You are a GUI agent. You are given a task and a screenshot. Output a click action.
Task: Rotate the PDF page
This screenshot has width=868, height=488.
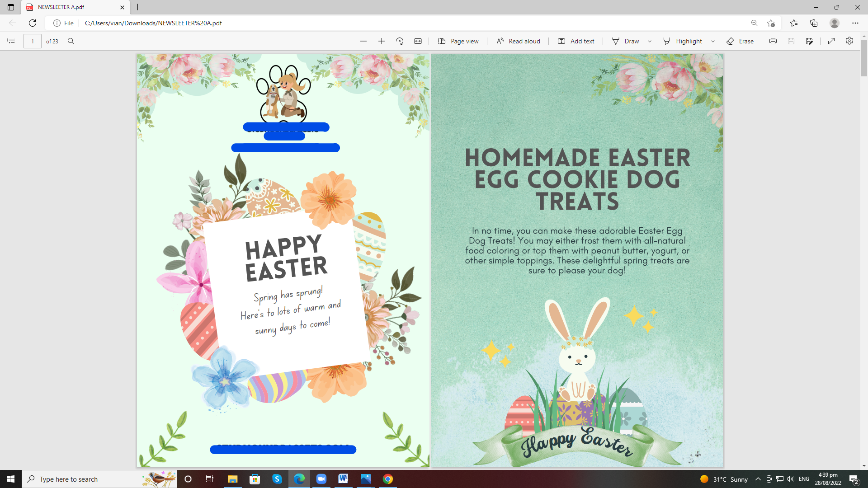400,41
